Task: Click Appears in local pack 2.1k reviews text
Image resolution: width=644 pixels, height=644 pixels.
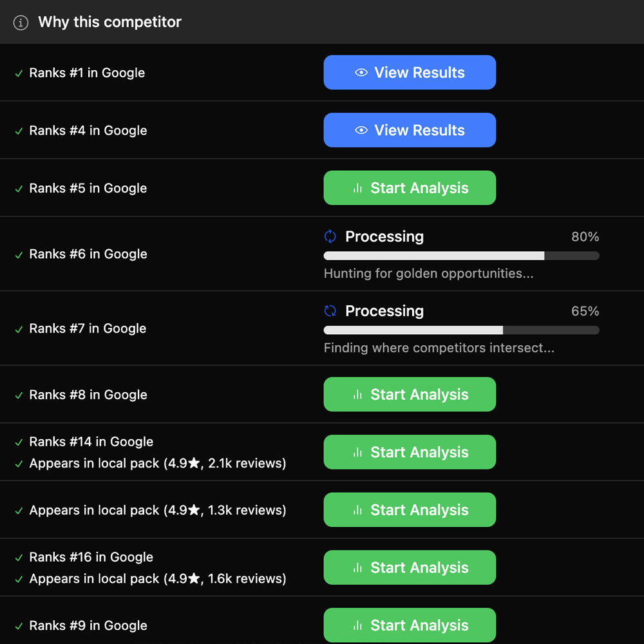Action: 158,463
